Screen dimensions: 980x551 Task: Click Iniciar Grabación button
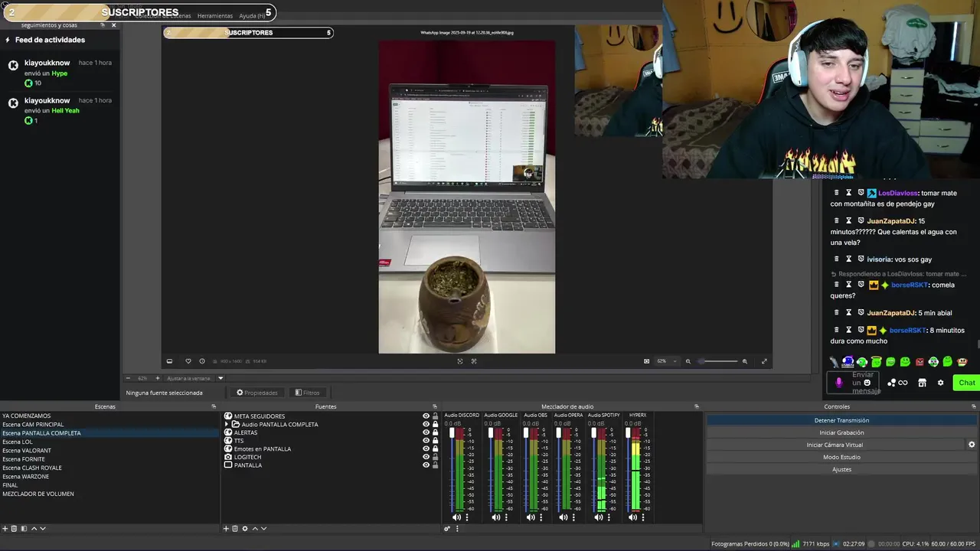click(x=841, y=432)
